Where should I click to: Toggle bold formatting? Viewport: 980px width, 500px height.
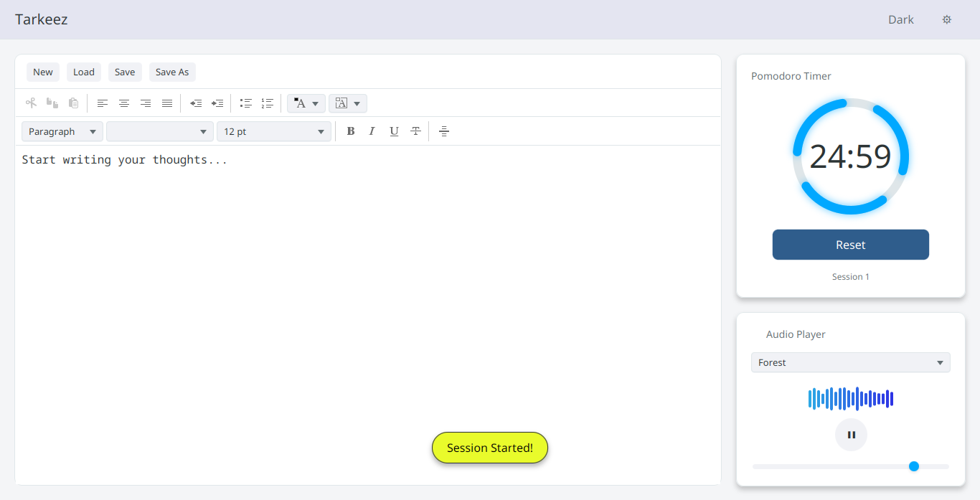[x=351, y=131]
